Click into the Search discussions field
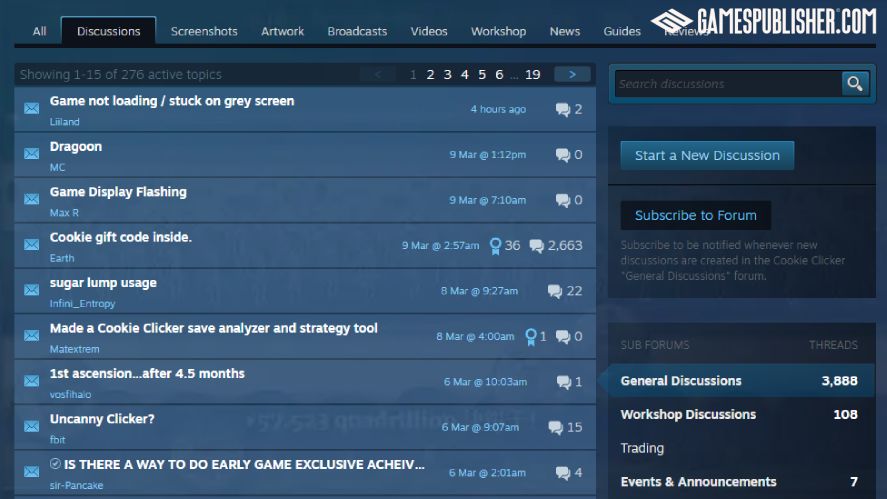The width and height of the screenshot is (887, 499). point(728,84)
